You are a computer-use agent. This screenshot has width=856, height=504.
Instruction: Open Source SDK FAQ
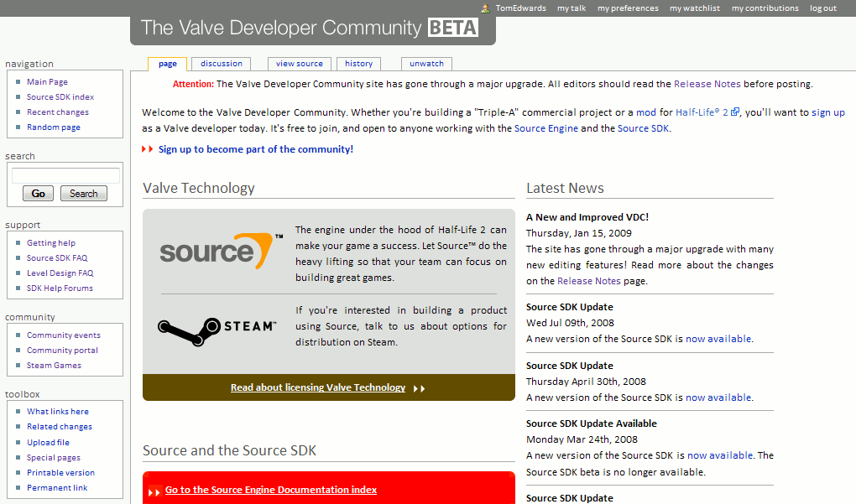tap(57, 258)
